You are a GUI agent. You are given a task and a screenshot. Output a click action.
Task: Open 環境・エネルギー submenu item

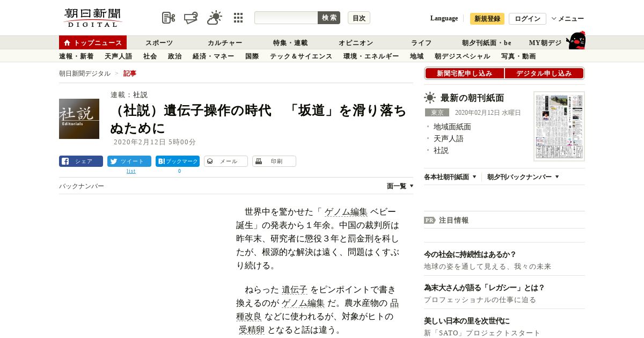pos(371,56)
